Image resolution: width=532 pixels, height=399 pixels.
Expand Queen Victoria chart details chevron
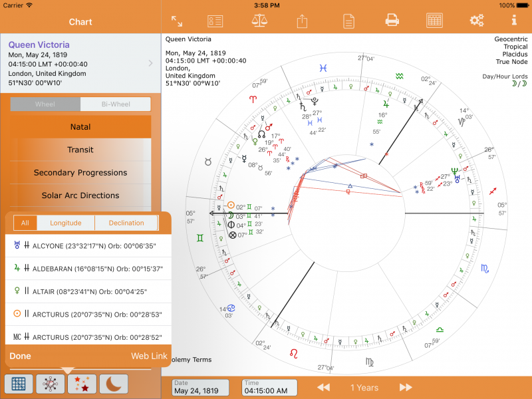pyautogui.click(x=151, y=64)
